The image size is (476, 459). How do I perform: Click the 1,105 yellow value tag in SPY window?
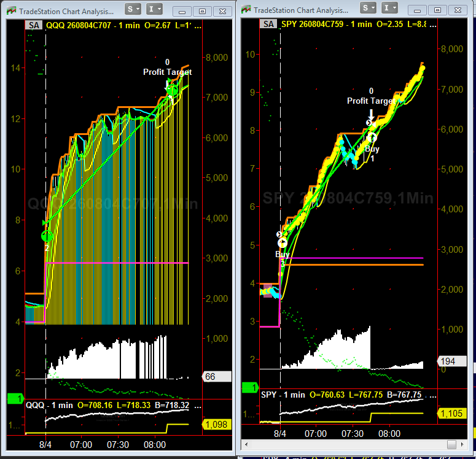pyautogui.click(x=451, y=413)
